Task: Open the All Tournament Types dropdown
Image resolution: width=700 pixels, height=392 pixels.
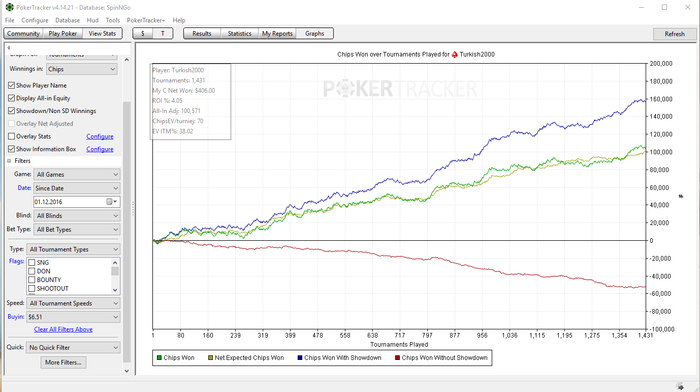Action: pos(73,249)
